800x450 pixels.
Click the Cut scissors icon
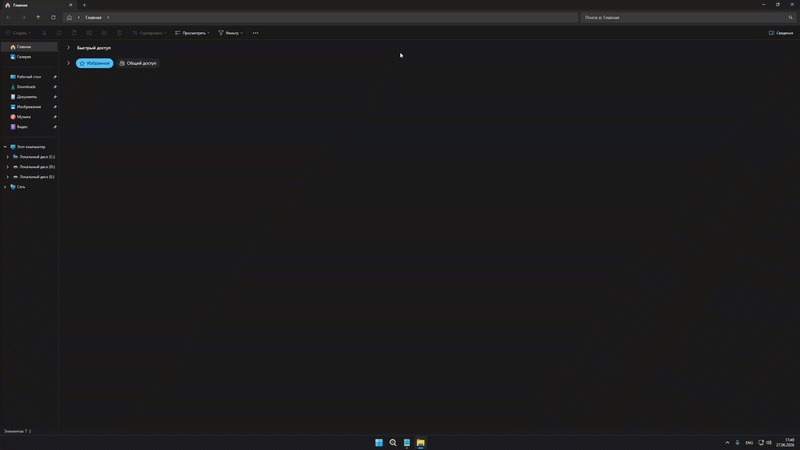click(44, 33)
